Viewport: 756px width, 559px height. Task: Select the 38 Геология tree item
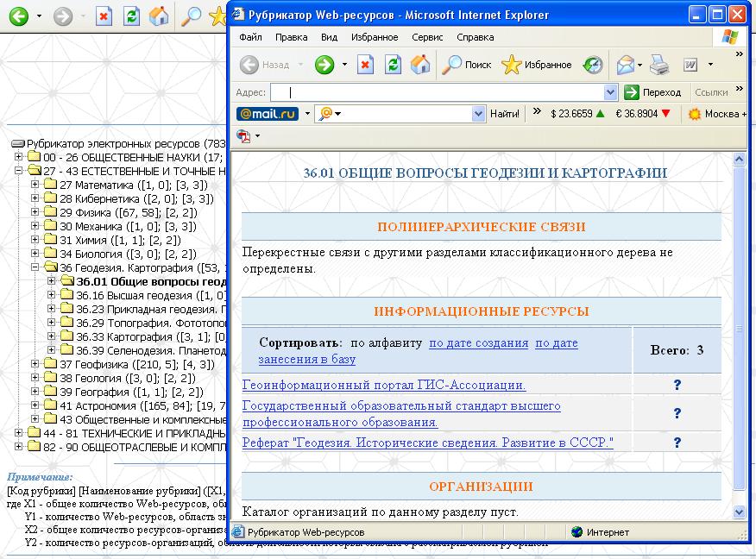[x=128, y=378]
